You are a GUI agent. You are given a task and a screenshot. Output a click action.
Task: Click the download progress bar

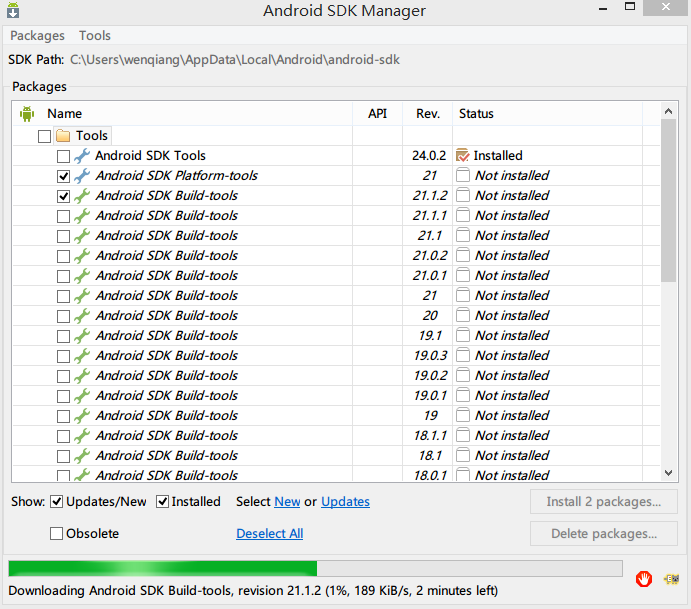315,568
